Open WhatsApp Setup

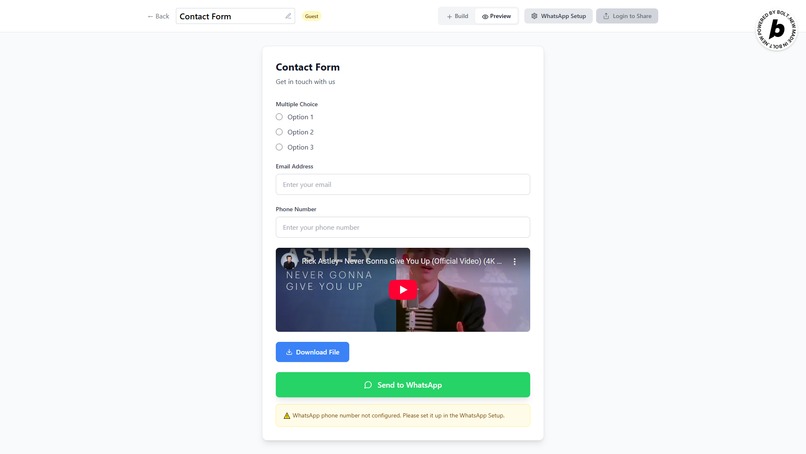click(x=558, y=16)
